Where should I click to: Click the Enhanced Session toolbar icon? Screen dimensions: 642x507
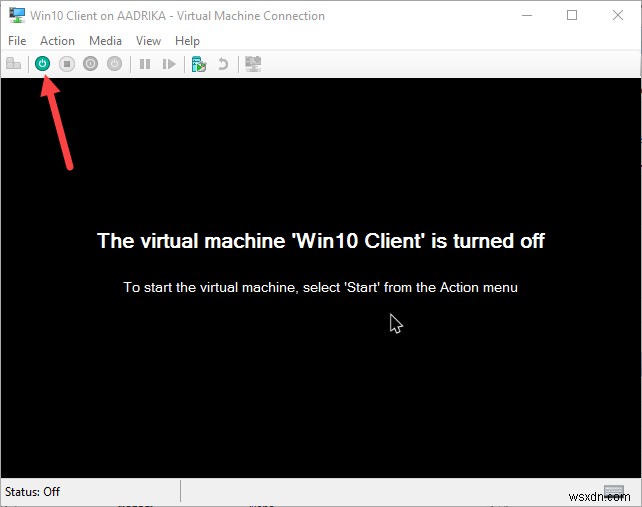(x=253, y=64)
